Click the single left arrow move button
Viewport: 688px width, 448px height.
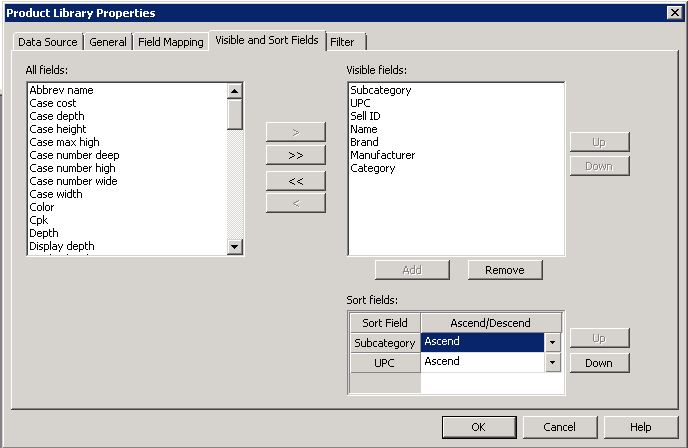tap(295, 203)
